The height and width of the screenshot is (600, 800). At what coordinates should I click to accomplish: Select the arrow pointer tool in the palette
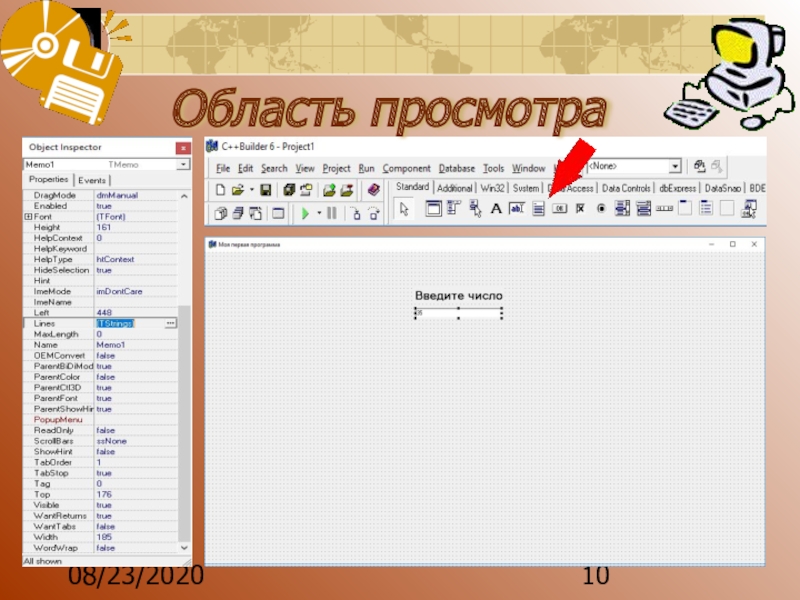[x=404, y=209]
